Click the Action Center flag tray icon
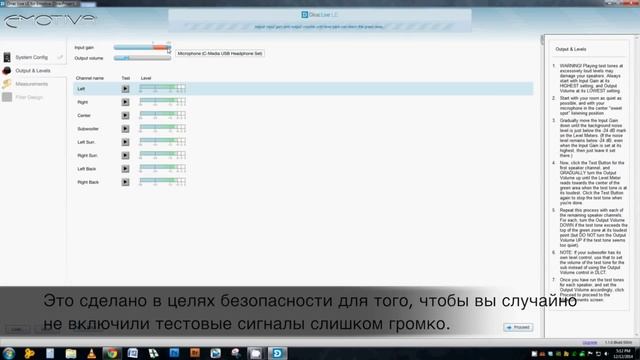Image resolution: width=640 pixels, height=360 pixels. (590, 354)
